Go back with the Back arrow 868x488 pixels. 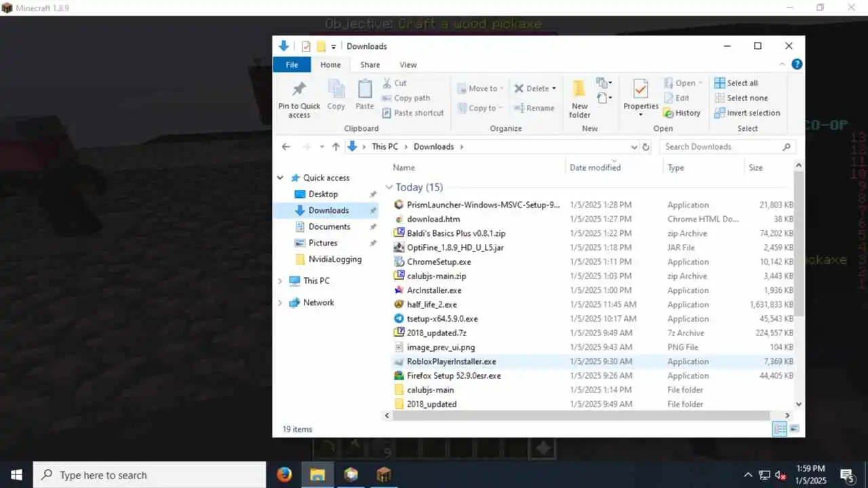[286, 146]
